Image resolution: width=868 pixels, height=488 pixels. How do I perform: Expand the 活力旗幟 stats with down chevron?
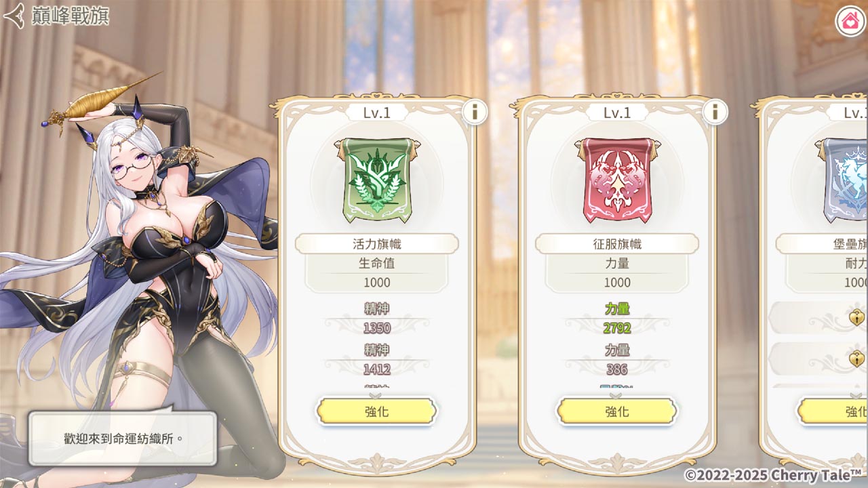coord(376,394)
